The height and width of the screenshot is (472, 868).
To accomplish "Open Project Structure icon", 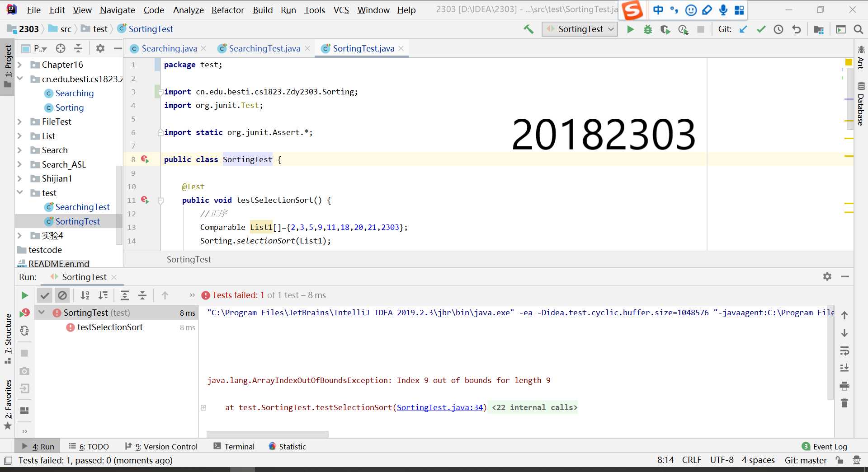I will pyautogui.click(x=818, y=29).
